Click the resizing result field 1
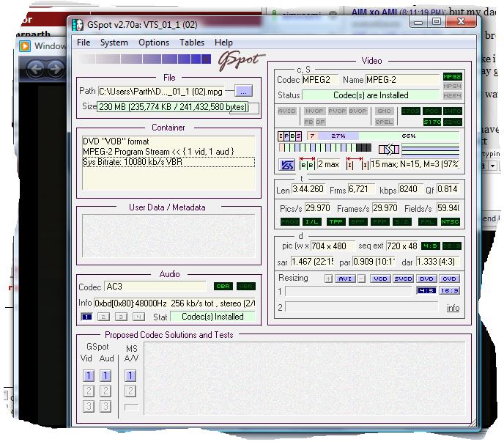This screenshot has width=504, height=442. (x=349, y=291)
